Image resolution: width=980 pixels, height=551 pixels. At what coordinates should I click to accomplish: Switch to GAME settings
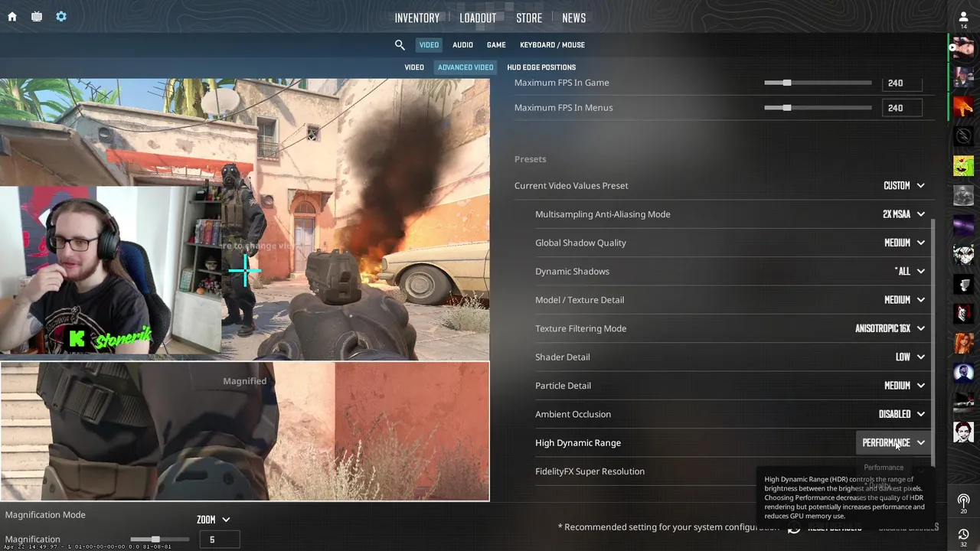[496, 45]
